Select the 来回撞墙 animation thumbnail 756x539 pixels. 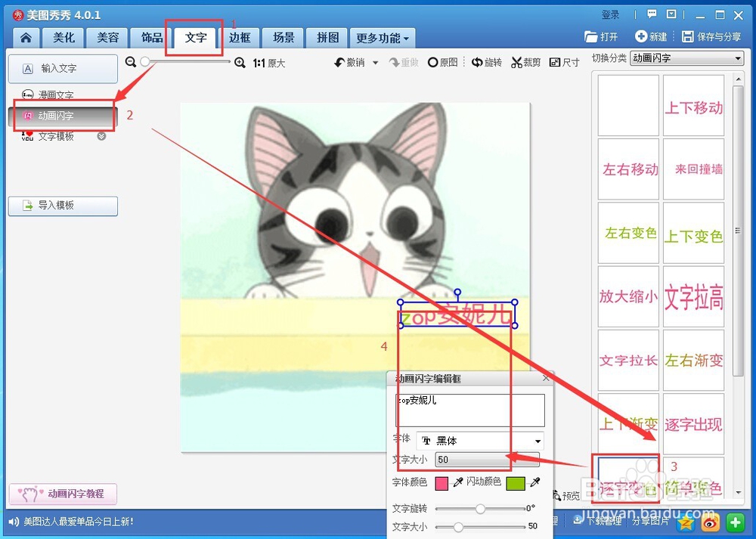pyautogui.click(x=693, y=169)
